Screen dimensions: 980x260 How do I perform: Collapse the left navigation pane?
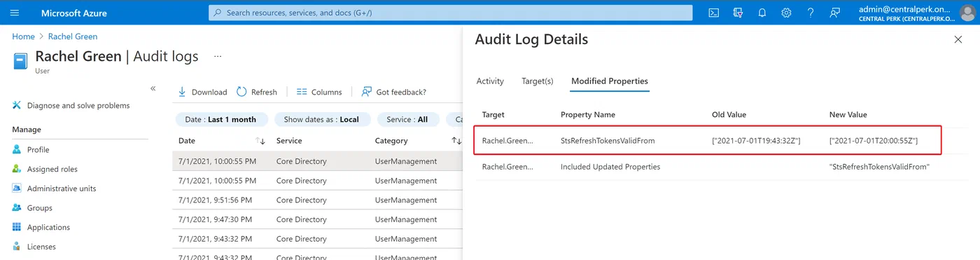(x=153, y=88)
